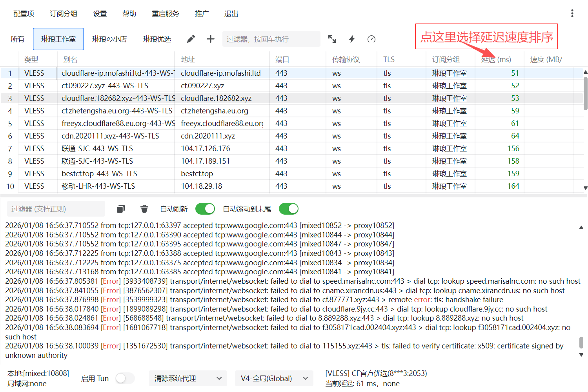588x392 pixels.
Task: Click the lightning bolt latency test icon
Action: click(x=352, y=39)
